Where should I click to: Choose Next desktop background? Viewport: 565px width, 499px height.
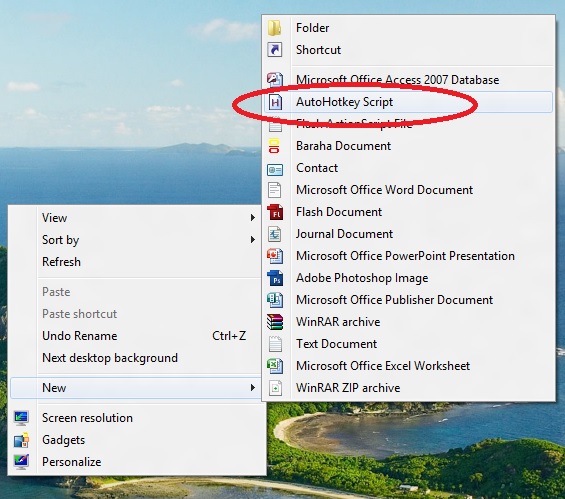click(134, 358)
